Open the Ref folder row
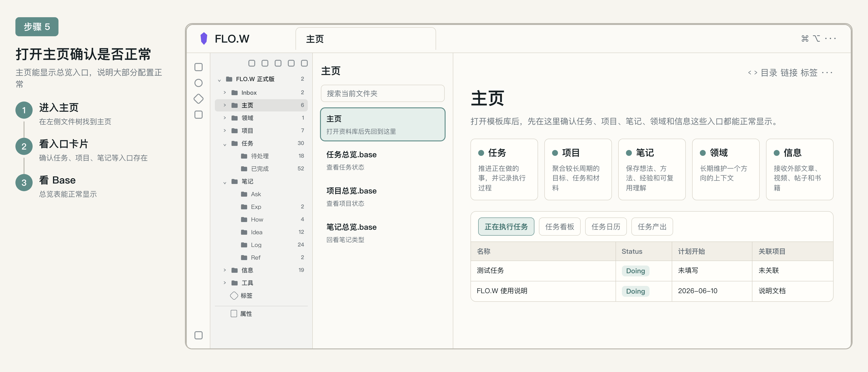Viewport: 868px width, 372px height. 261,257
